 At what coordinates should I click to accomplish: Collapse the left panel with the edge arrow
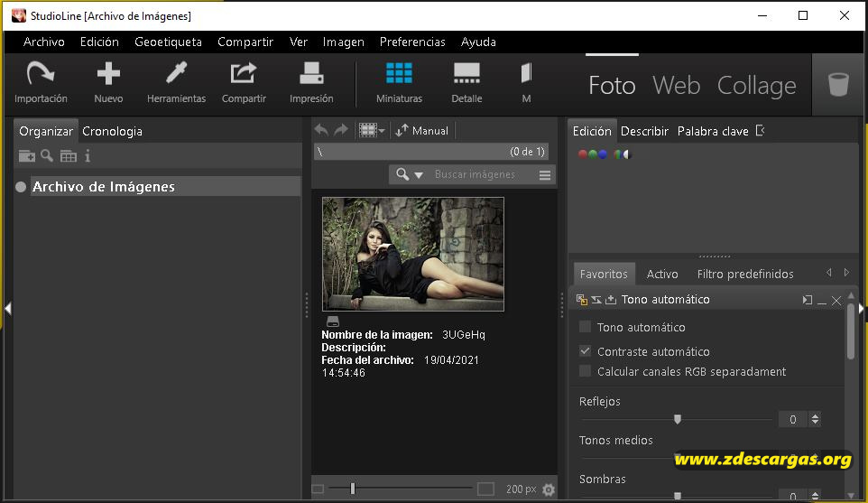point(8,309)
